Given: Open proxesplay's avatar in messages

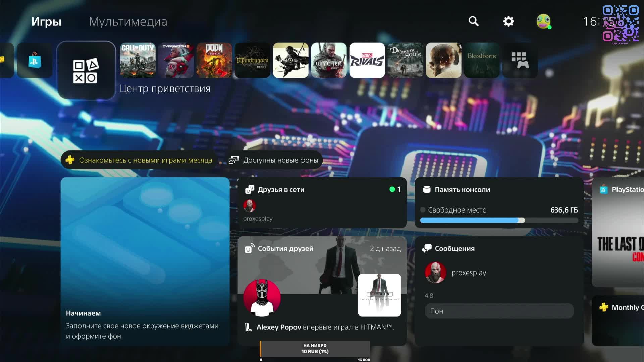Looking at the screenshot, I should click(x=435, y=273).
